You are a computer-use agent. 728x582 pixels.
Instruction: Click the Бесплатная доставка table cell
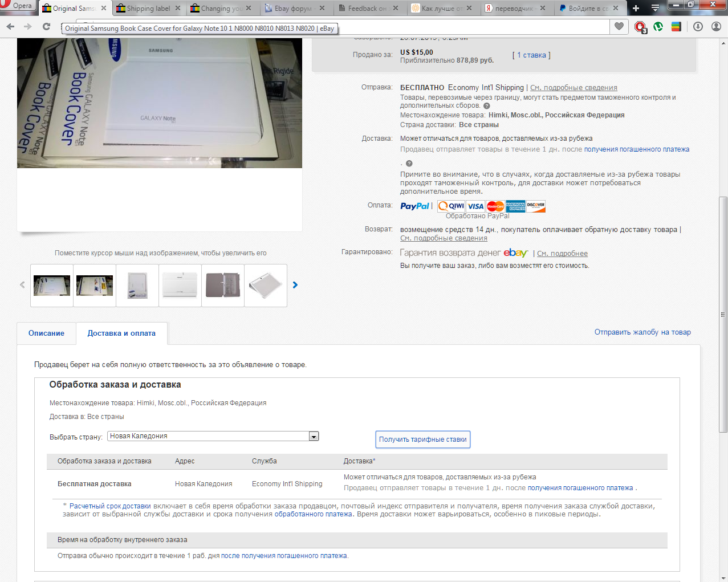click(x=95, y=484)
